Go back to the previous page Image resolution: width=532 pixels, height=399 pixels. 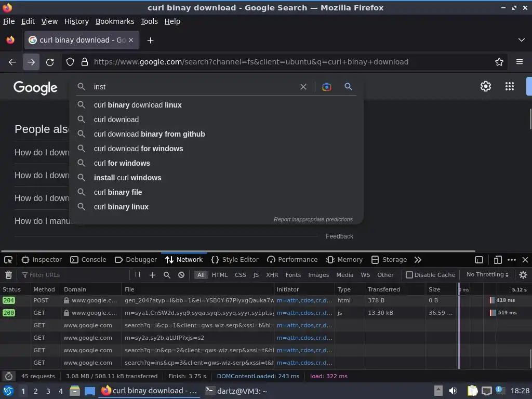(12, 62)
